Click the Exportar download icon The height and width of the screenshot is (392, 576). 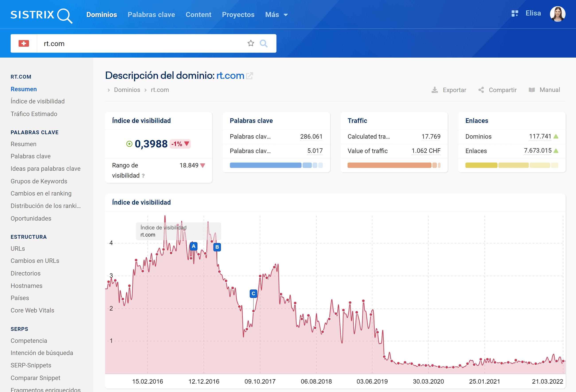click(x=435, y=90)
